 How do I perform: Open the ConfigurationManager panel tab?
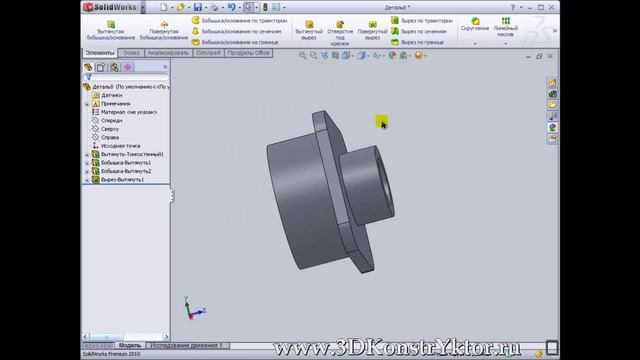(x=114, y=67)
